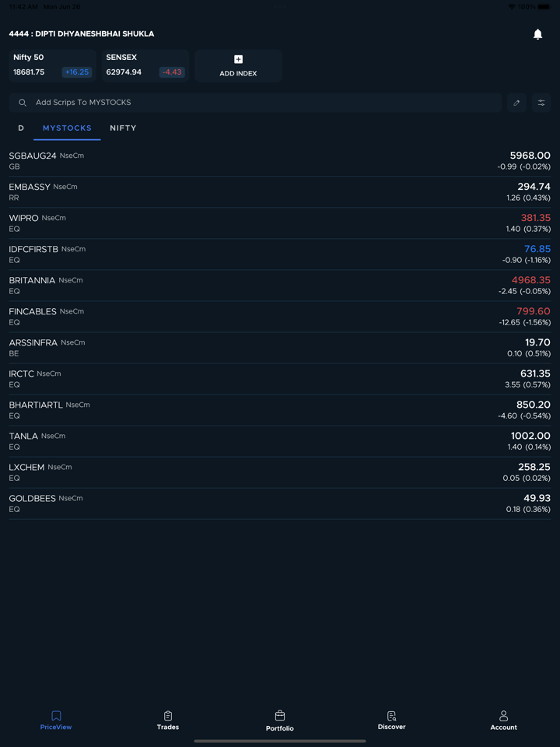
Task: Select the PriceView bookmark tab
Action: pyautogui.click(x=56, y=716)
